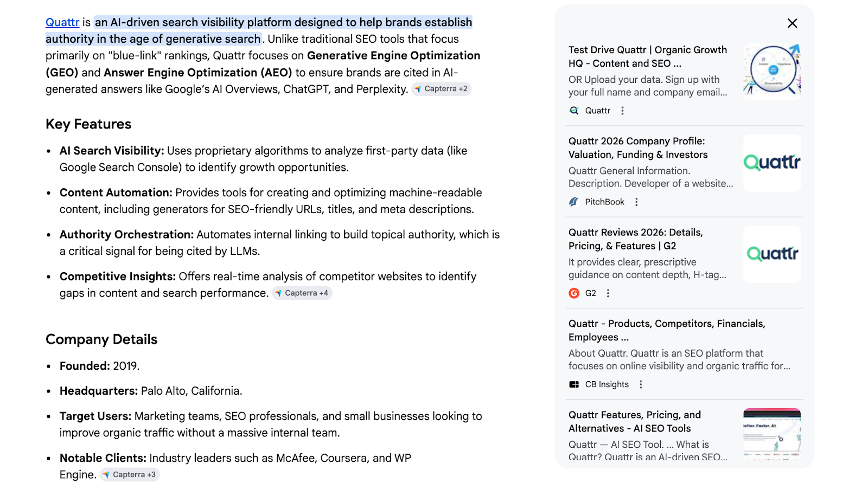Click the PitchBook favicon icon
Image resolution: width=868 pixels, height=482 pixels.
pos(574,202)
